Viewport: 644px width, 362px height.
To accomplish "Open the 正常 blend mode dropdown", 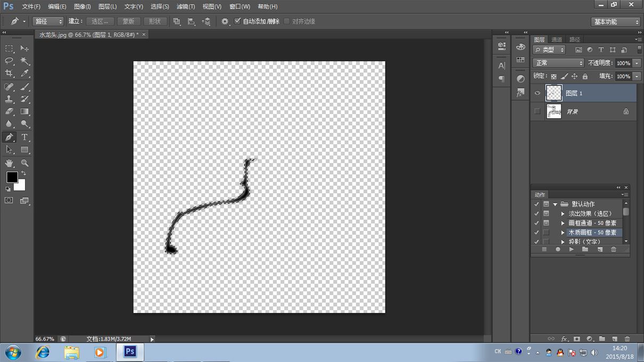I will (558, 63).
